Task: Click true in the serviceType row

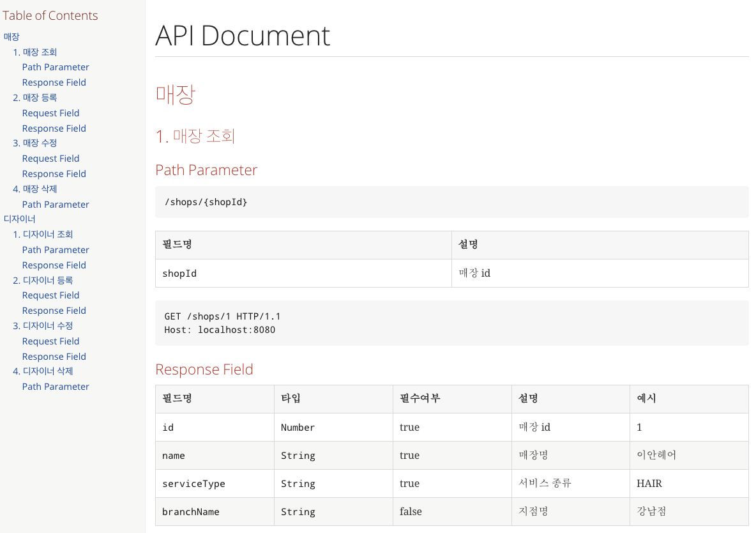Action: pyautogui.click(x=452, y=483)
